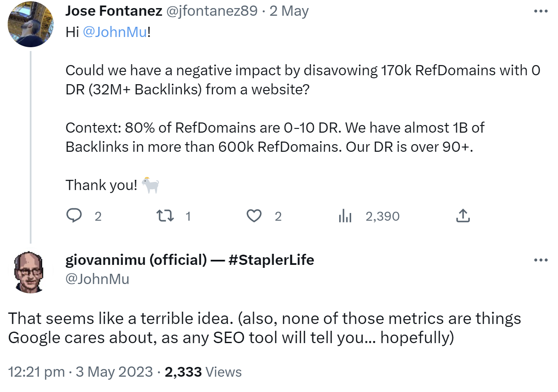
Task: Like Jose Fontanez's tweet with heart icon
Action: 254,216
